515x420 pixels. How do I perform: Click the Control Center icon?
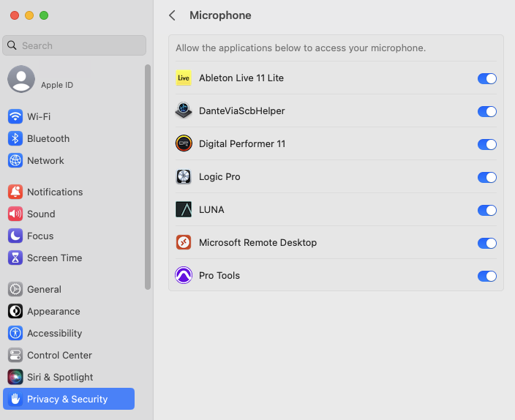(15, 355)
